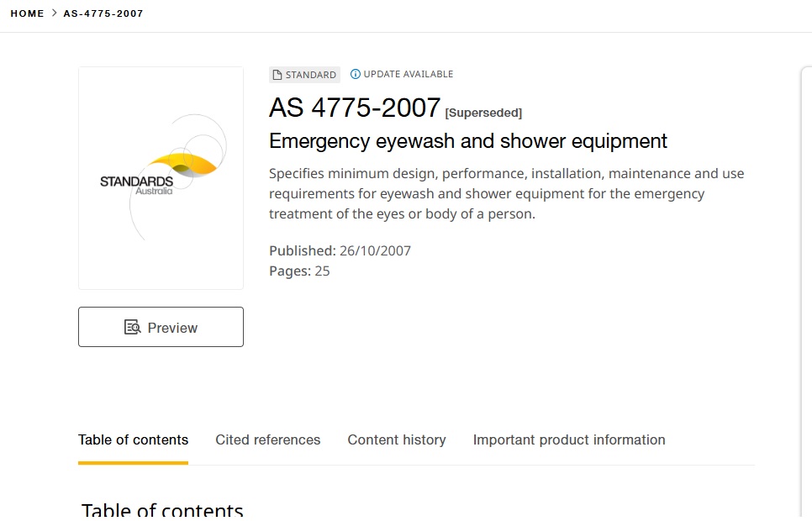
Task: Click the magnifier document icon in Preview
Action: coord(133,328)
